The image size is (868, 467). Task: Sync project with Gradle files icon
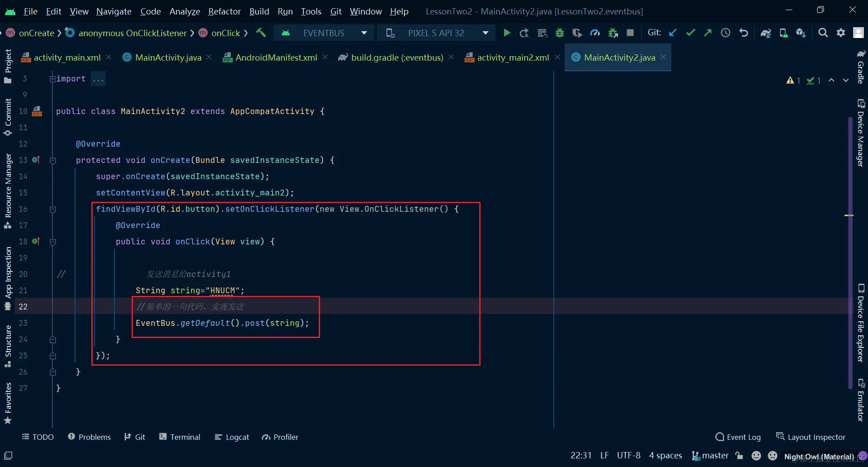(x=766, y=33)
